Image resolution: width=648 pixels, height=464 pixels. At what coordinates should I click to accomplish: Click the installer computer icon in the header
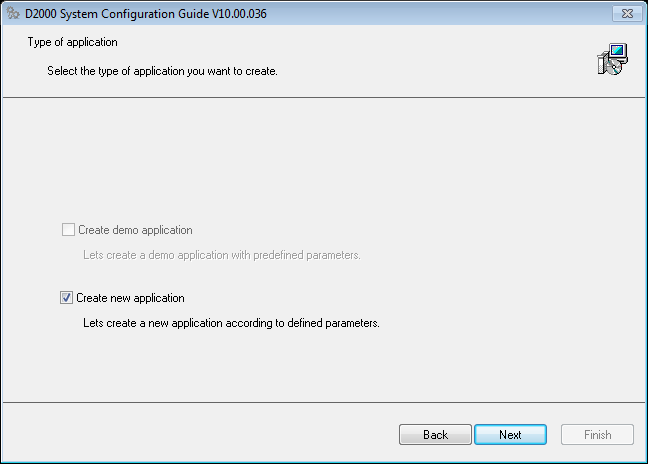[x=612, y=60]
